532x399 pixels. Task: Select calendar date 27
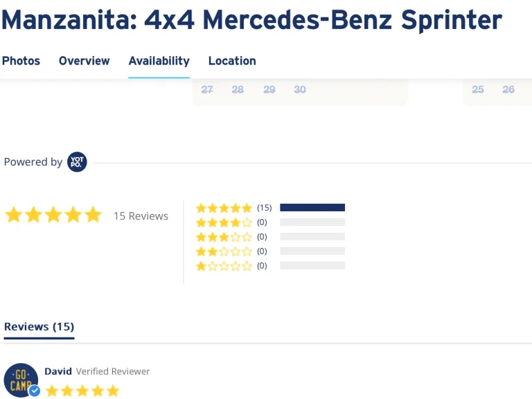207,89
